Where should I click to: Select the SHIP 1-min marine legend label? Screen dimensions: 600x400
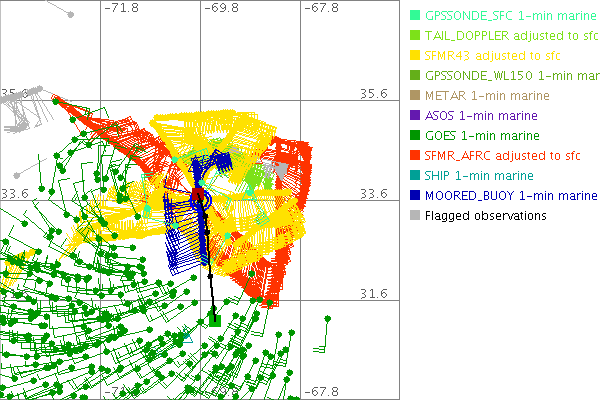click(478, 175)
